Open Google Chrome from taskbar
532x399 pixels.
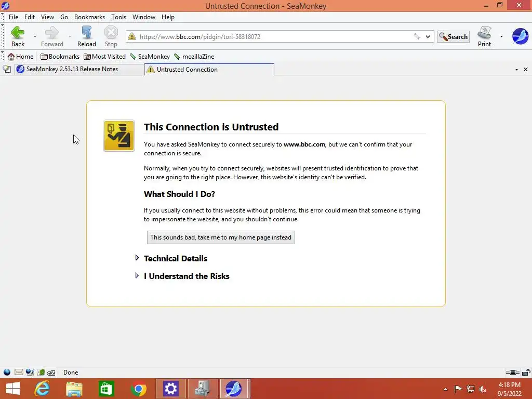(138, 389)
